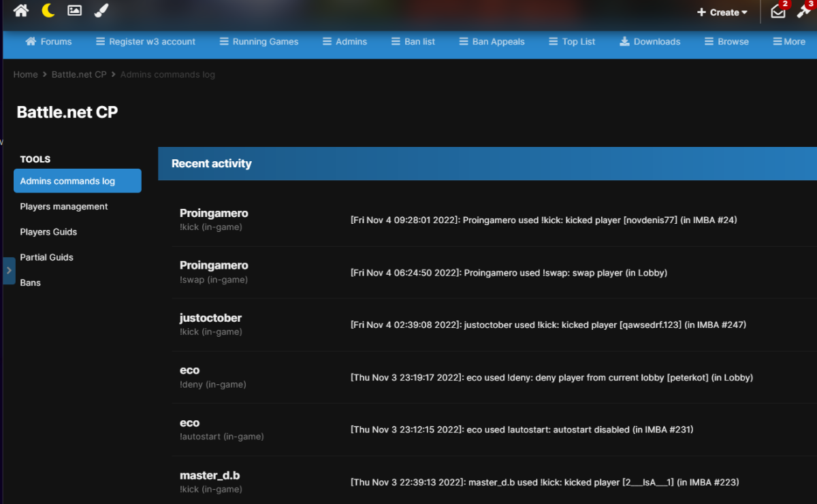Click the master_d.b user name

click(210, 475)
